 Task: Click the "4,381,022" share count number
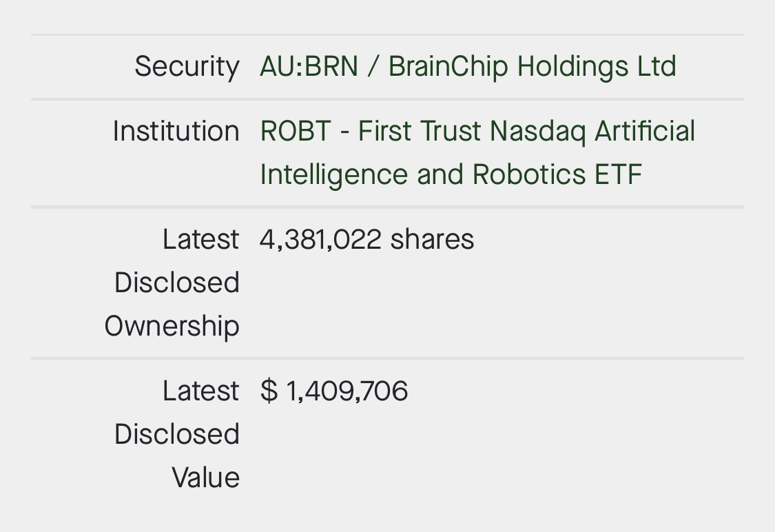[320, 239]
